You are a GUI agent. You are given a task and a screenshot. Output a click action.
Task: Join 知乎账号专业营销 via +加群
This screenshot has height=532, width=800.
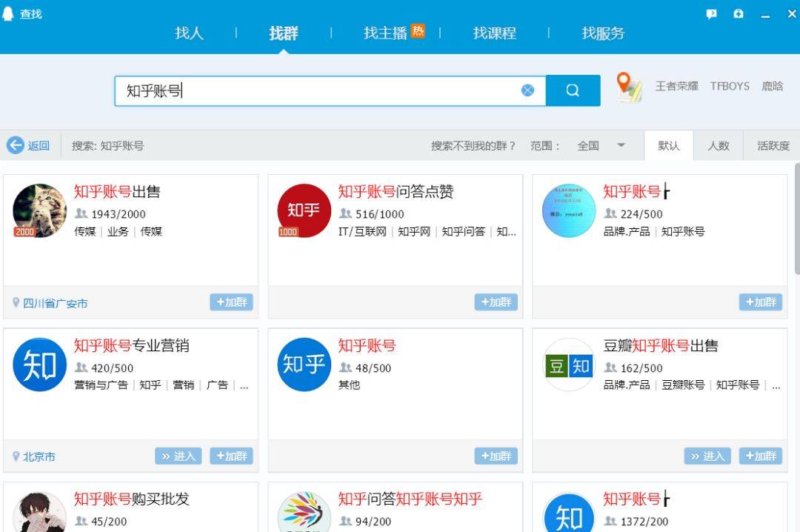tap(231, 456)
